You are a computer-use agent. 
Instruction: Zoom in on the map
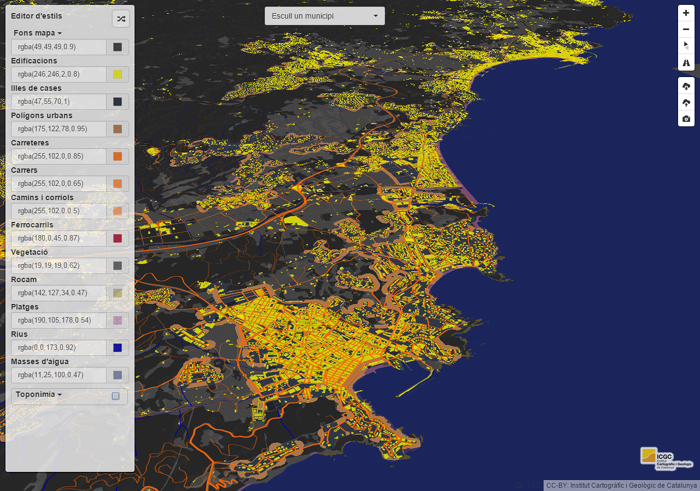tap(686, 13)
